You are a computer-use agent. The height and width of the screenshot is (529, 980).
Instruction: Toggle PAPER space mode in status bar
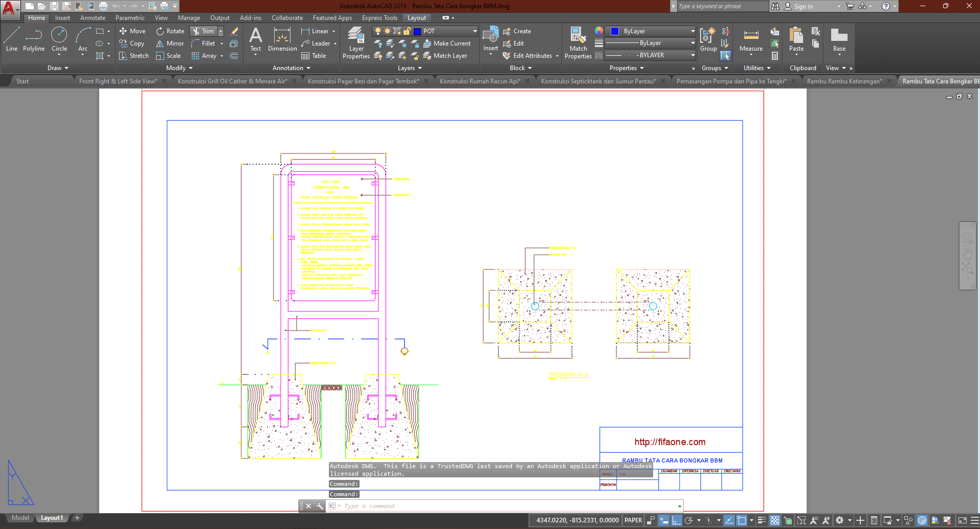pos(633,520)
